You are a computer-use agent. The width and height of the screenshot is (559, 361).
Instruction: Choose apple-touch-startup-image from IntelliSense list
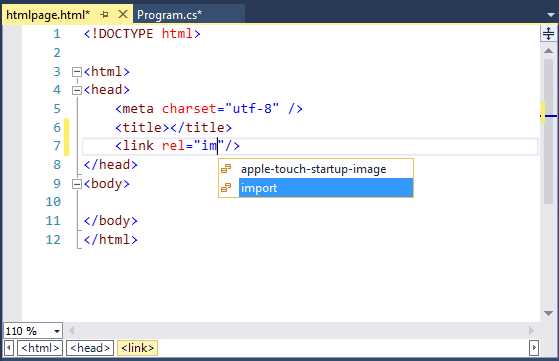316,169
